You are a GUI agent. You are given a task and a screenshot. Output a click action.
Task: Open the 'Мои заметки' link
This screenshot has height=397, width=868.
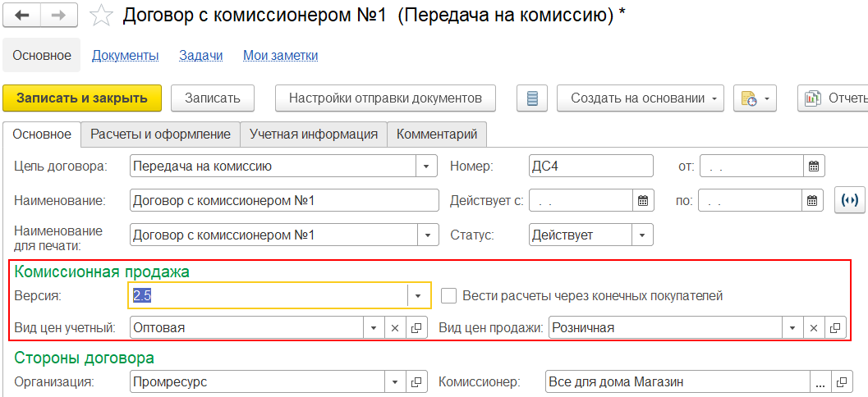pos(280,56)
